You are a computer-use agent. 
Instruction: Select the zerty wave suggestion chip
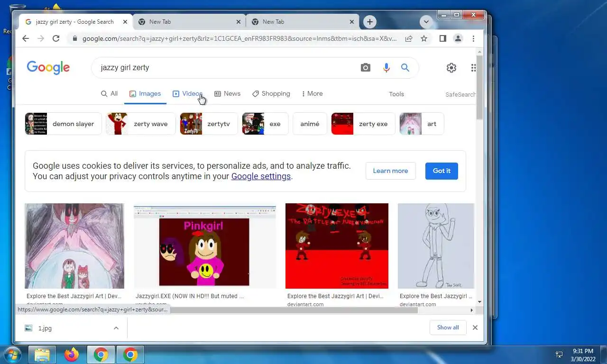pos(141,124)
